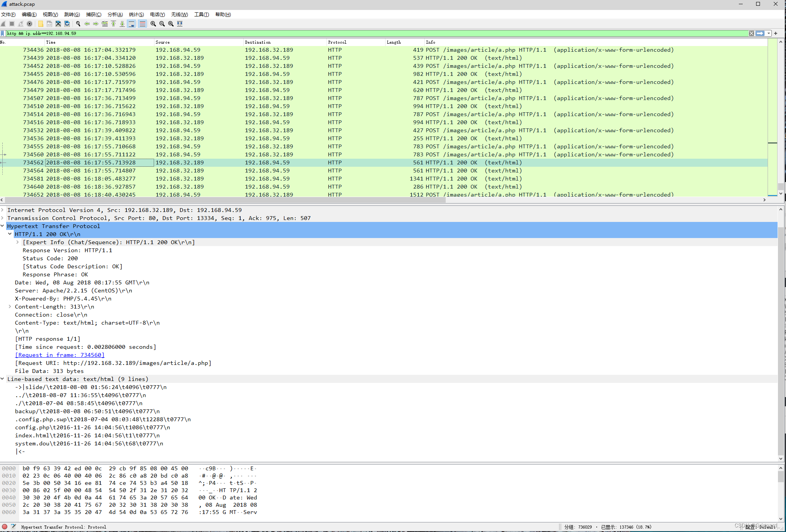
Task: Open display filter bookmarks icon
Action: click(3, 33)
